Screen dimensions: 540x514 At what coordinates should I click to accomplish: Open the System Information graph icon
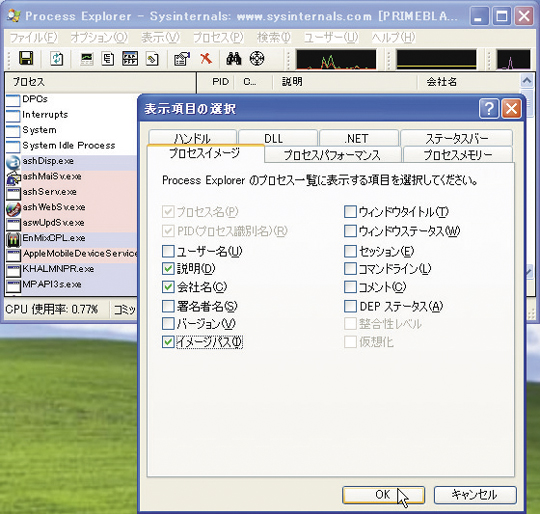coord(87,59)
